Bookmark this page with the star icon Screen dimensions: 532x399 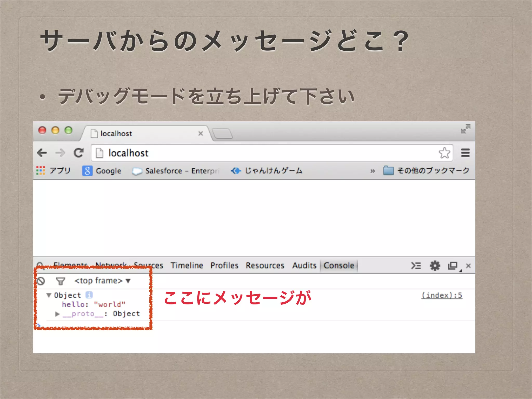(444, 153)
